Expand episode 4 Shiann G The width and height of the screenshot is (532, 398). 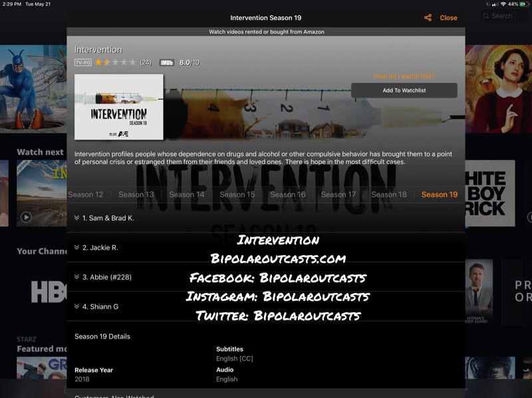100,307
